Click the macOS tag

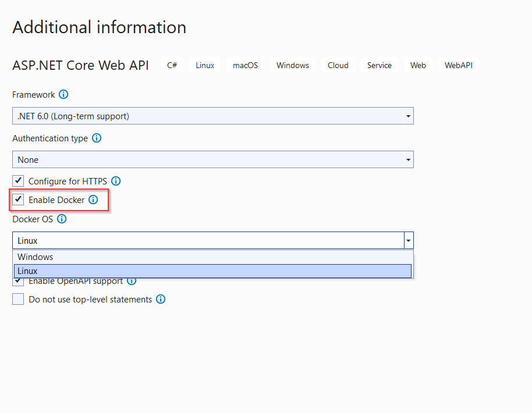coord(245,65)
